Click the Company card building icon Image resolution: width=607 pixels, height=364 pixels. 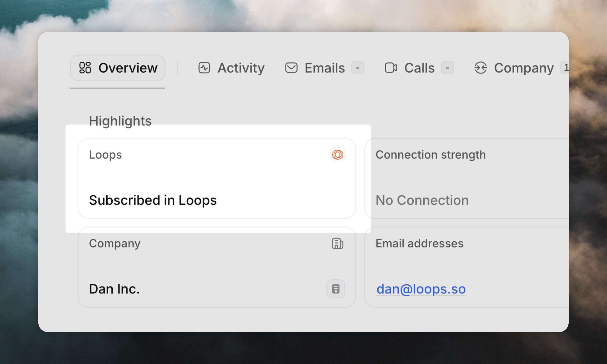pyautogui.click(x=338, y=243)
